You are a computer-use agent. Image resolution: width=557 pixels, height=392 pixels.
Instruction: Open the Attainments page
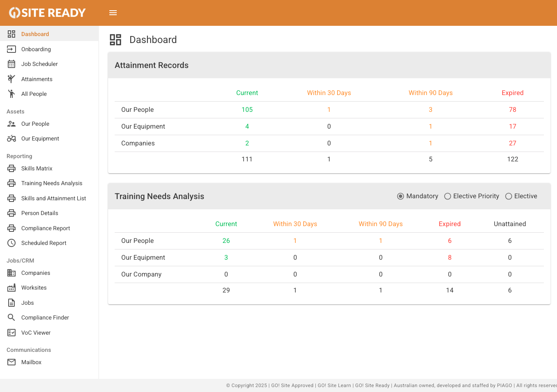pos(49,79)
